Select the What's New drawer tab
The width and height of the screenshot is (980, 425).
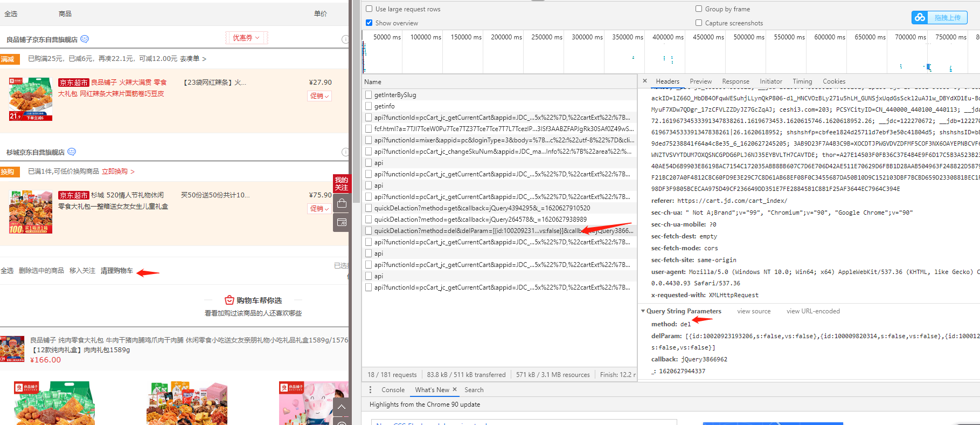coord(432,390)
